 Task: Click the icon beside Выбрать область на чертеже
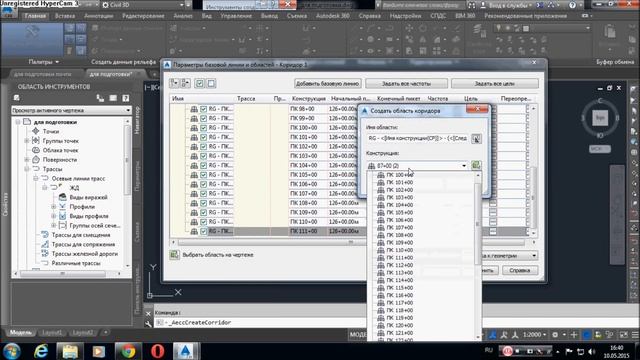[174, 255]
